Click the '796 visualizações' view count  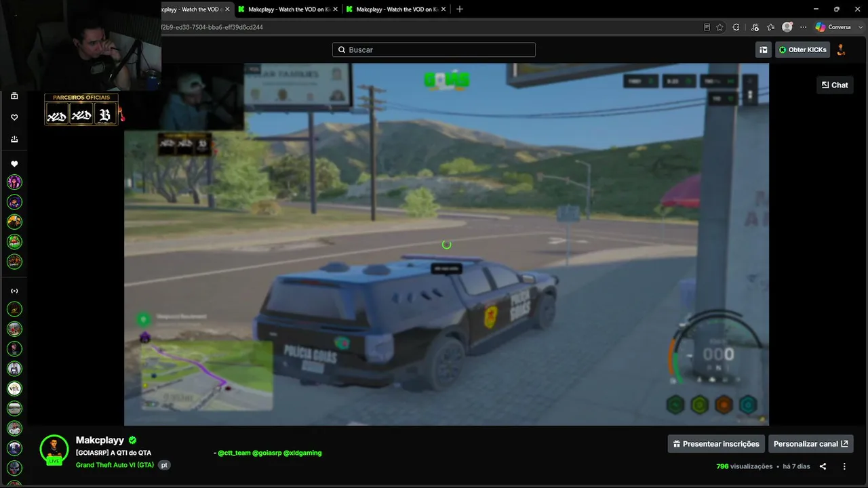coord(745,466)
